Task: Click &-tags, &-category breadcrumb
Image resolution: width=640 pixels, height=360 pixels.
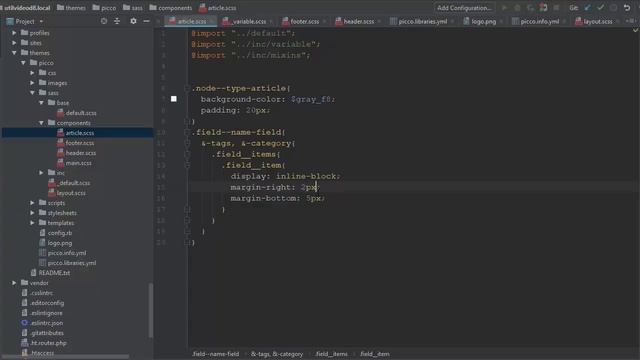Action: (277, 354)
